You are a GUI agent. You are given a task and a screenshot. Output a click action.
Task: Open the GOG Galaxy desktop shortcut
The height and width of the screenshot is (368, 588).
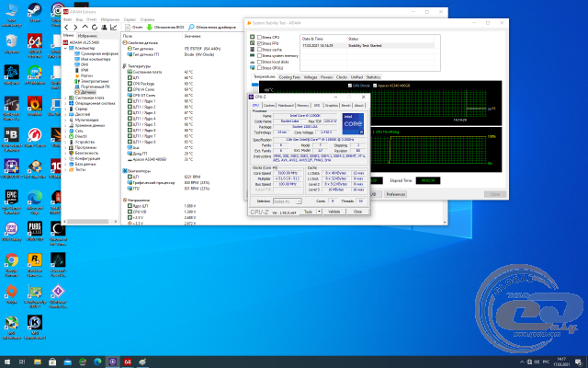point(12,231)
